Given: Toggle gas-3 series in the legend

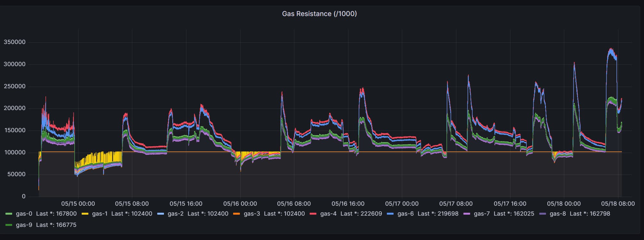Looking at the screenshot, I should click(252, 214).
